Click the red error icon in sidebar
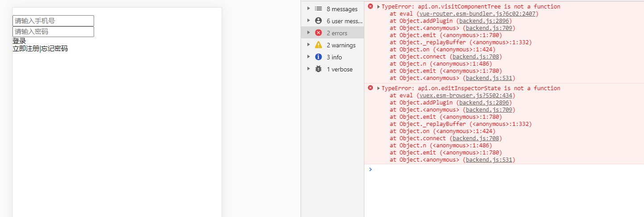 (x=318, y=33)
